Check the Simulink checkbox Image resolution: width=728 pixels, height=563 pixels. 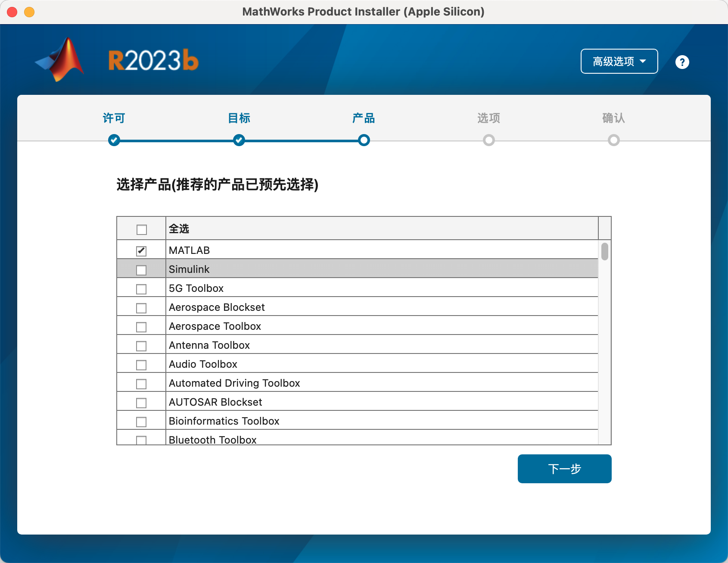[141, 270]
